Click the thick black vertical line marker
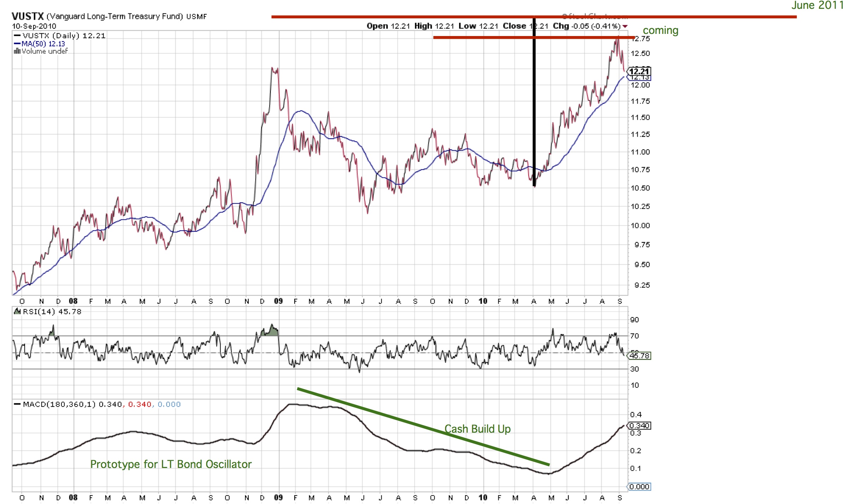 pyautogui.click(x=534, y=106)
